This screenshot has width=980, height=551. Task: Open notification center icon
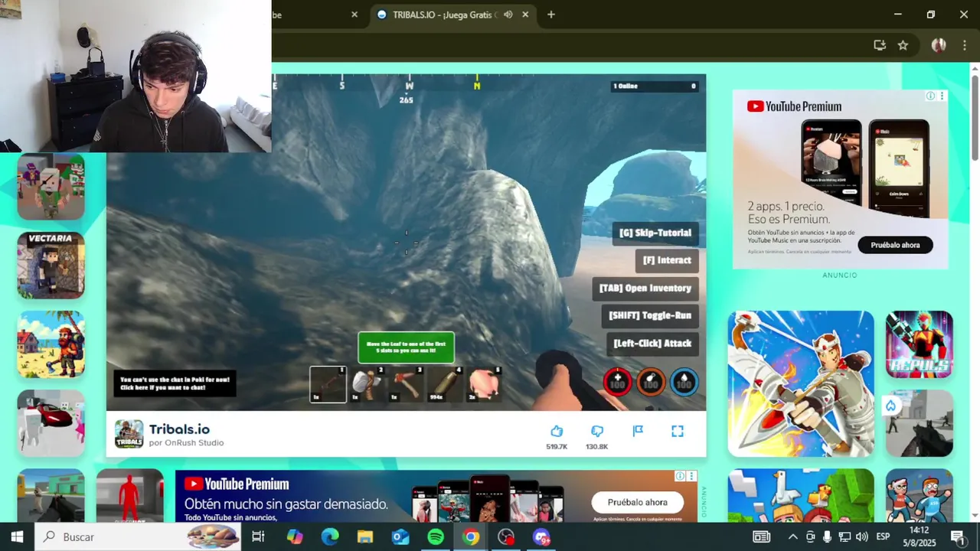(x=957, y=537)
